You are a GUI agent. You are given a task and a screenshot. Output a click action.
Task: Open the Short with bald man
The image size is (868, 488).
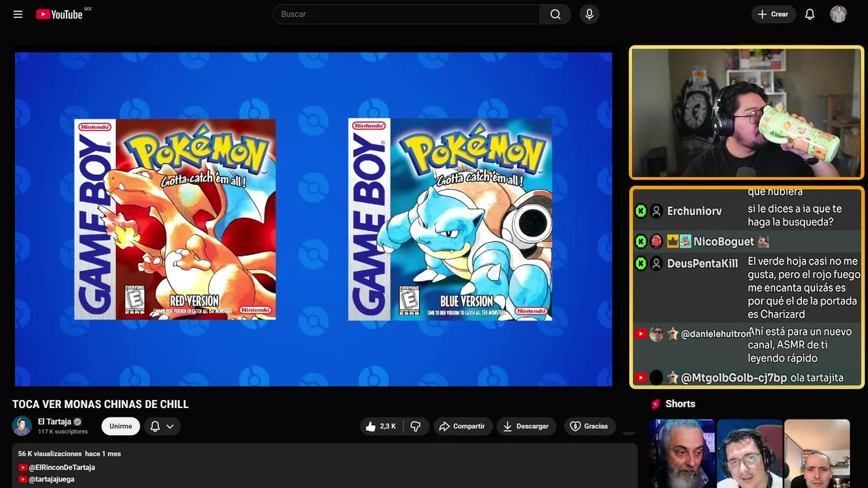coord(816,453)
